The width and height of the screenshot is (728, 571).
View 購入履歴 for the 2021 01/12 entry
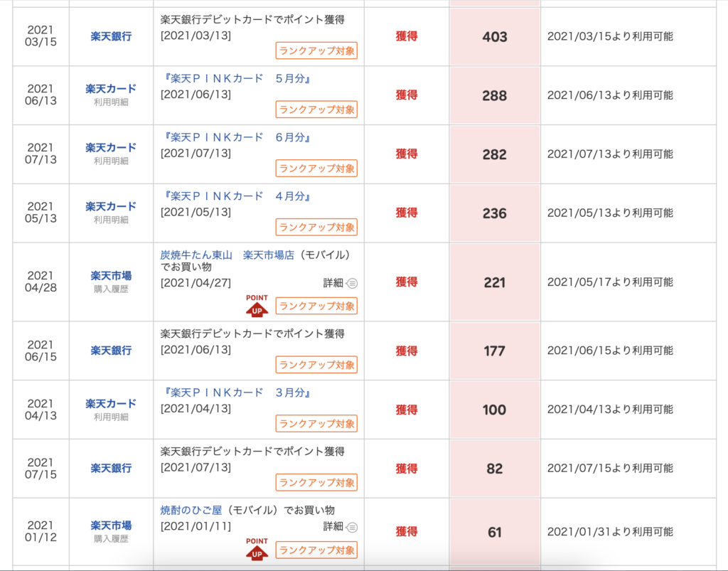(111, 539)
